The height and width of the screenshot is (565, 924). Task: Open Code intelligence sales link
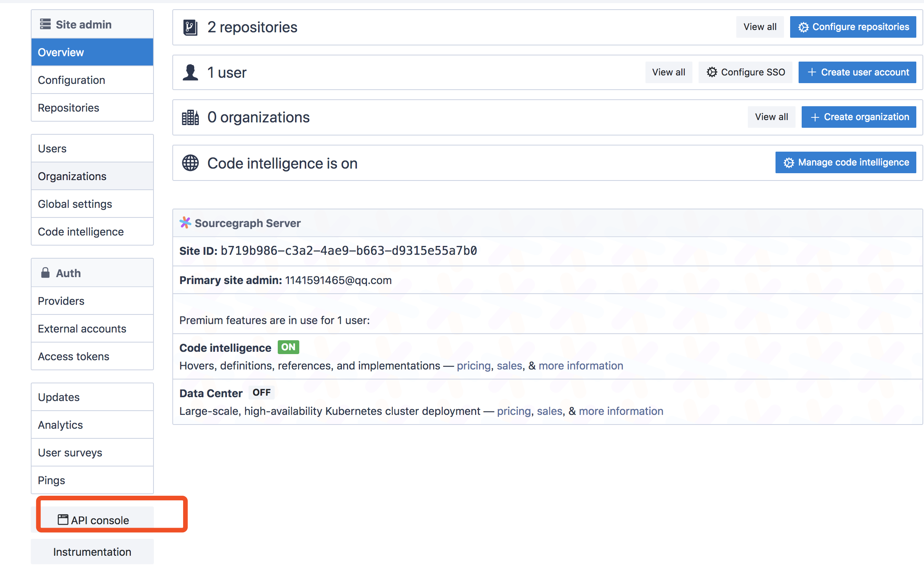coord(509,365)
